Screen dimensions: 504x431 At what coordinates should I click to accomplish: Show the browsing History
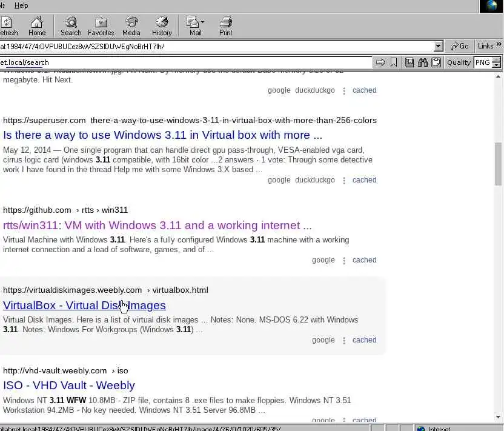[x=162, y=26]
